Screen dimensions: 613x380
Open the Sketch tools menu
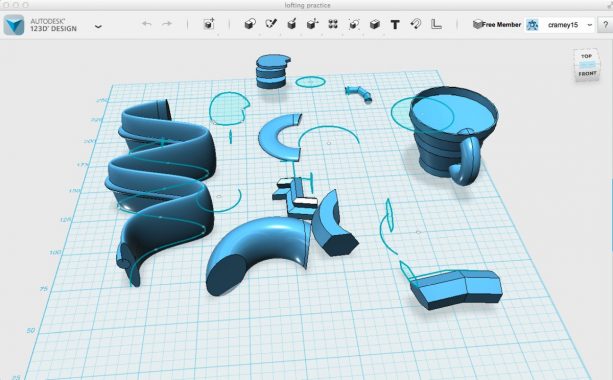271,24
